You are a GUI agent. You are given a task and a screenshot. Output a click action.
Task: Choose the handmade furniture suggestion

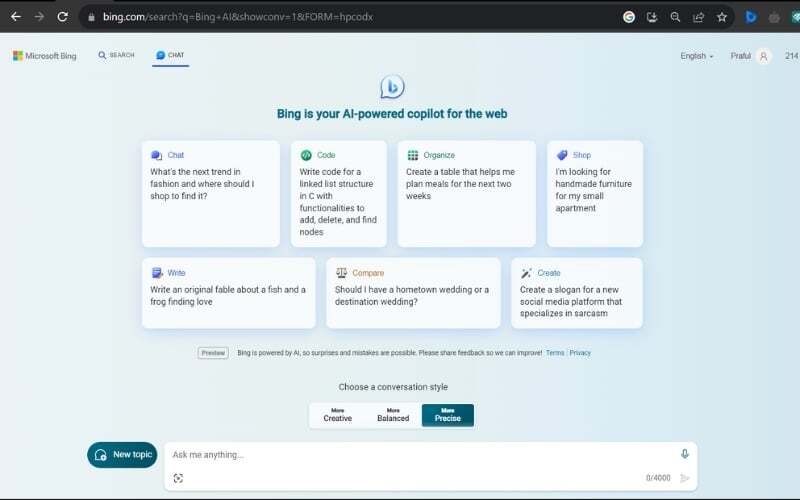click(x=595, y=194)
